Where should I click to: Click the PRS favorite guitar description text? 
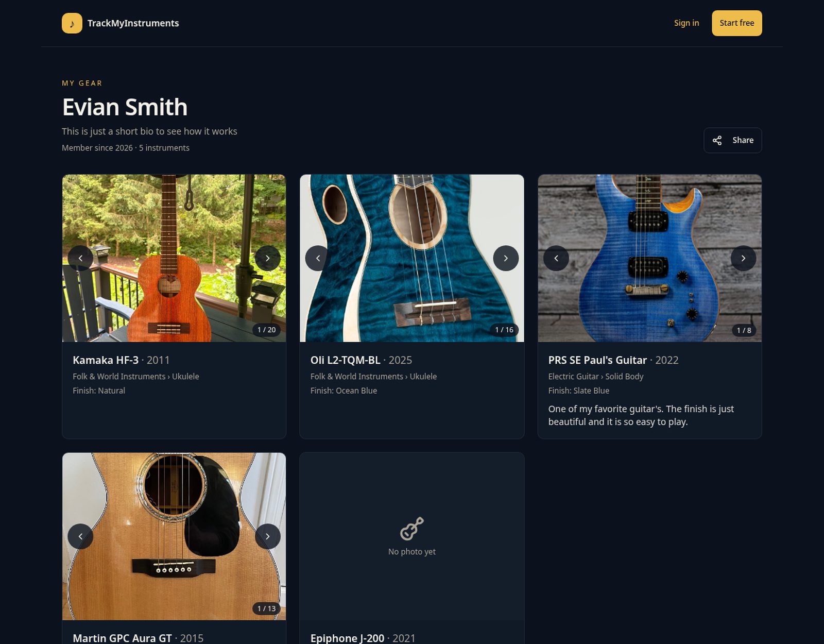pos(641,415)
